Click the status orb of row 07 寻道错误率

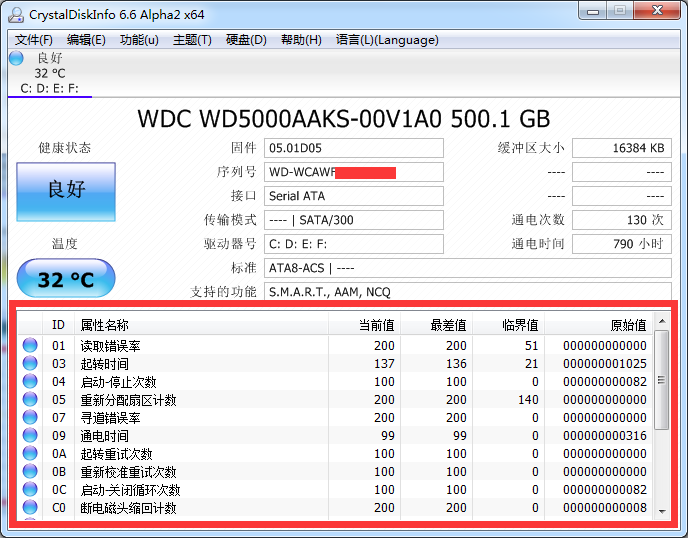[x=30, y=417]
